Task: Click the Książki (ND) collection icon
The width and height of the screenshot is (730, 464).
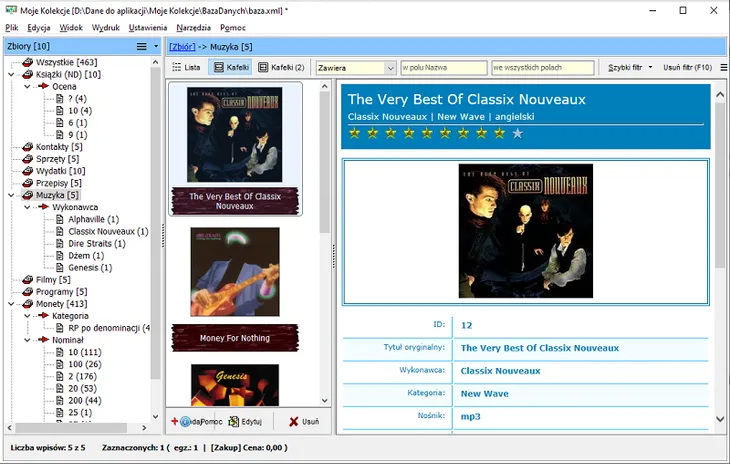Action: (28, 74)
